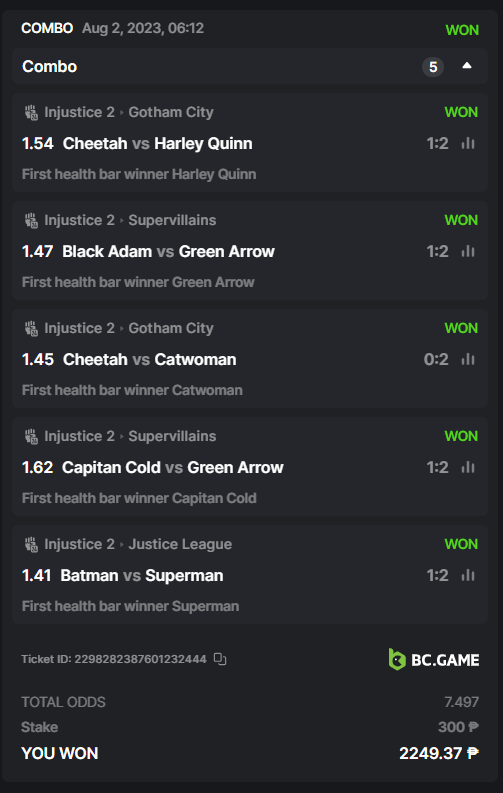The image size is (503, 793).
Task: Open the Batman vs Superman match
Action: click(142, 576)
